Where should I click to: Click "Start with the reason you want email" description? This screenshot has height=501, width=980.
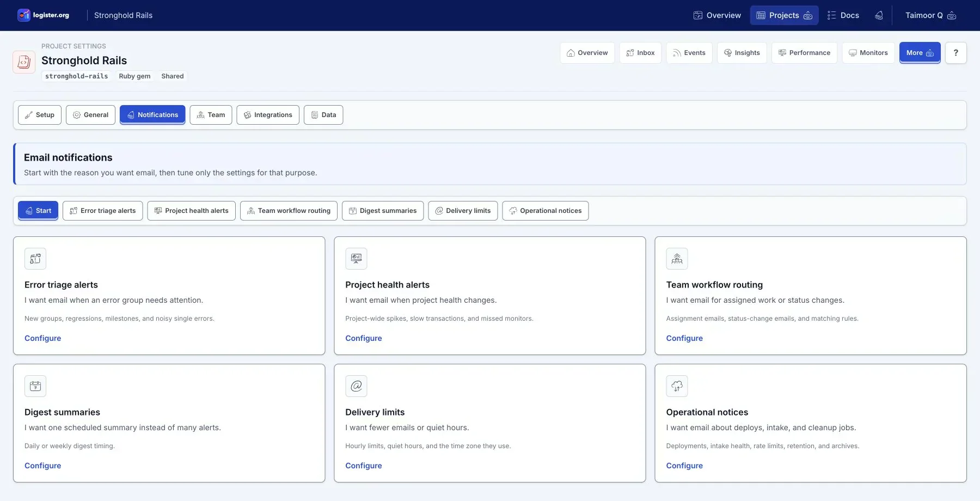click(x=170, y=173)
